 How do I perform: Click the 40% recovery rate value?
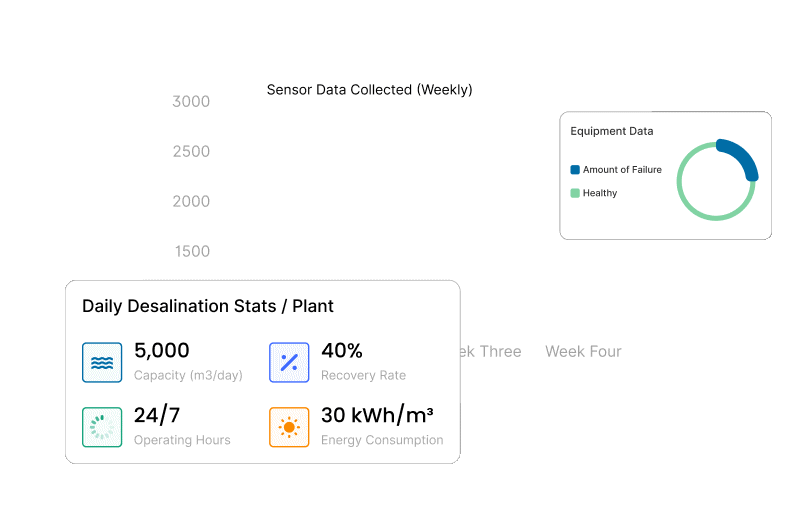(x=342, y=351)
